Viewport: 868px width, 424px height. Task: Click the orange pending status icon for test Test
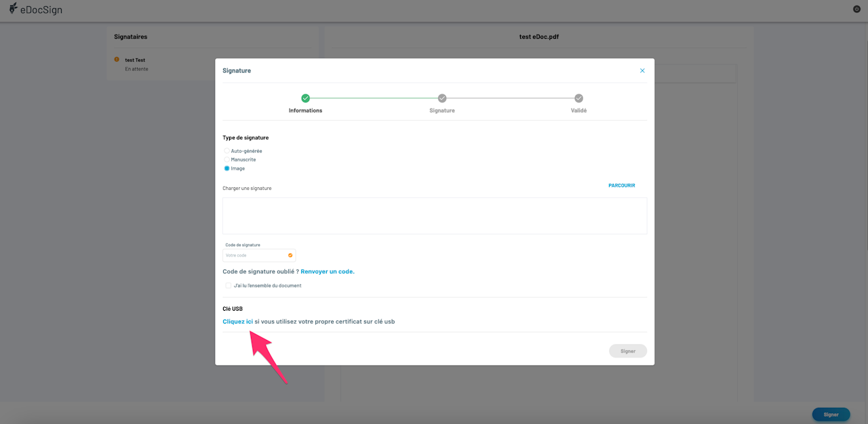tap(117, 60)
